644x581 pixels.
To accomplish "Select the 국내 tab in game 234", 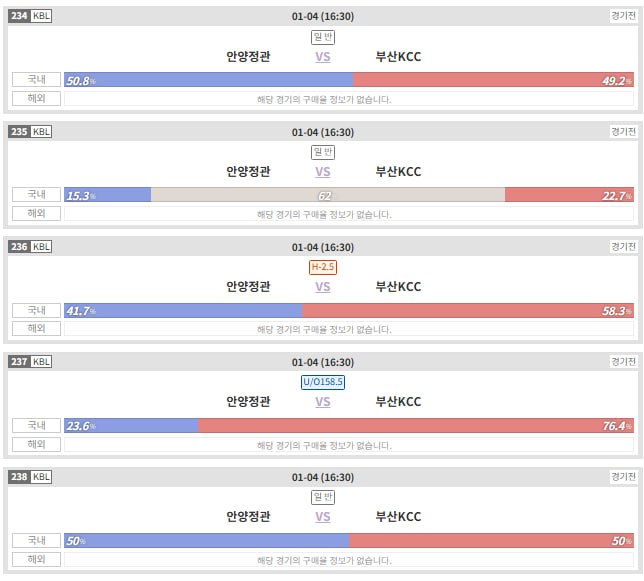I will (37, 80).
